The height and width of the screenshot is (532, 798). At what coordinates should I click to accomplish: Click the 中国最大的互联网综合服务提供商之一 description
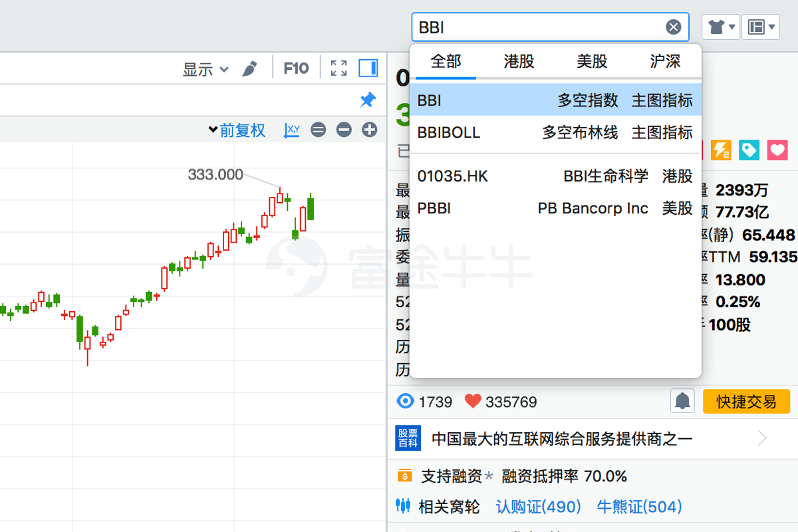[x=563, y=439]
